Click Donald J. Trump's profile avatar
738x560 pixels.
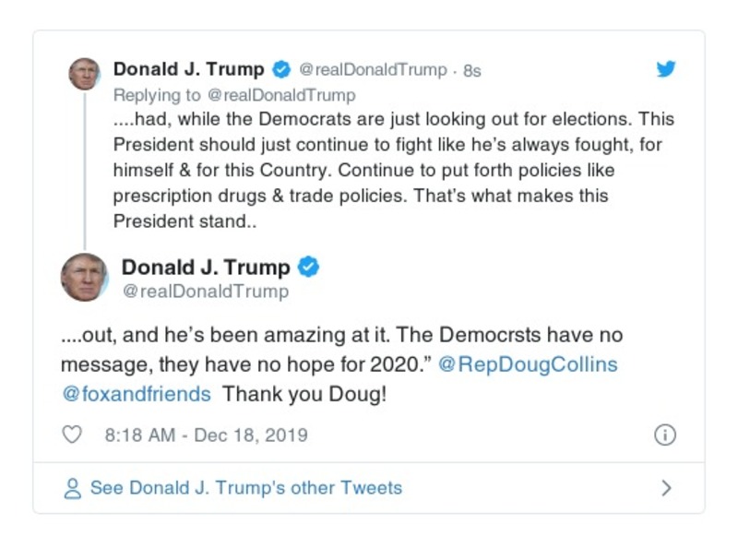click(x=86, y=74)
